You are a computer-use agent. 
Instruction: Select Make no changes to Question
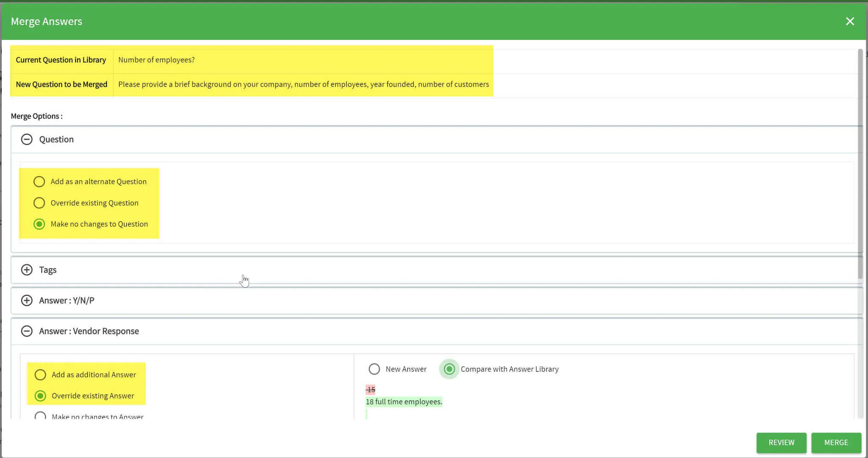pos(39,224)
